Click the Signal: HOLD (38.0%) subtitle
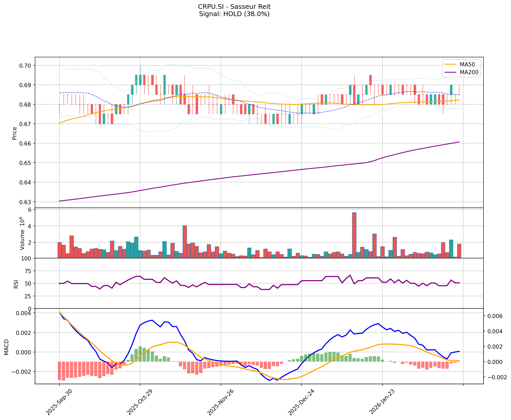This screenshot has height=420, width=511. point(234,14)
